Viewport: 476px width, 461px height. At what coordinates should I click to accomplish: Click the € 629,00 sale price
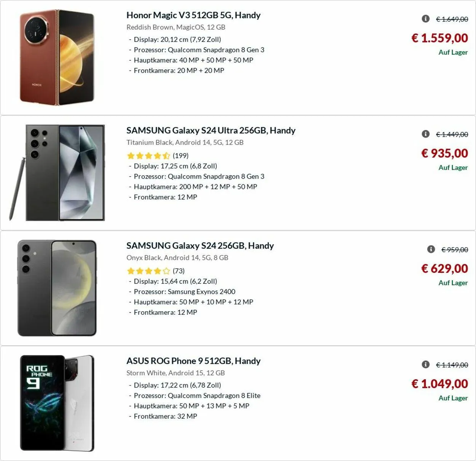[444, 269]
